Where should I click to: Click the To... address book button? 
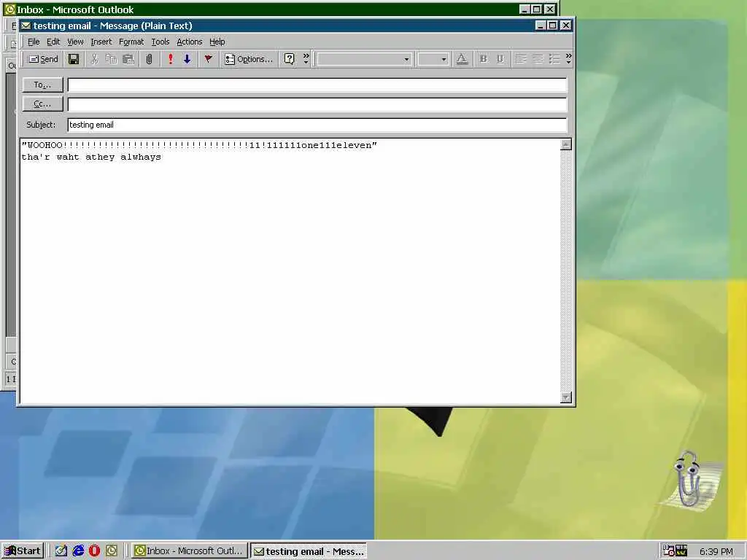pos(42,85)
